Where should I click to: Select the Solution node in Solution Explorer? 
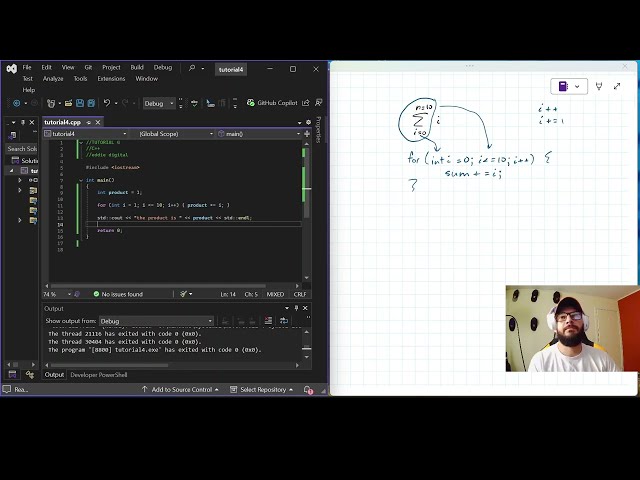point(24,160)
